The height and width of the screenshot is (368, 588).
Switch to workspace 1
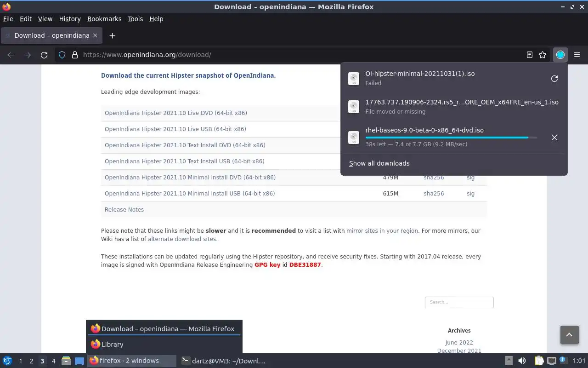[20, 361]
